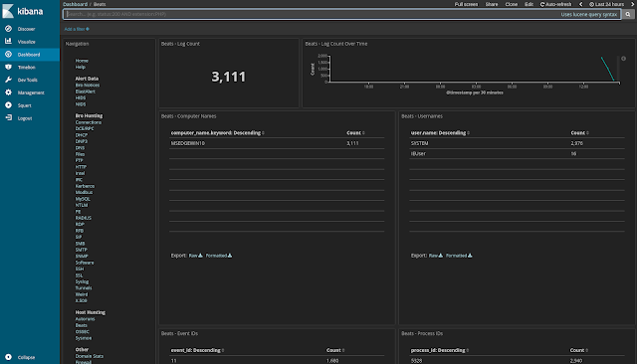The width and height of the screenshot is (637, 364).
Task: Open Timelion shield icon
Action: [8, 67]
